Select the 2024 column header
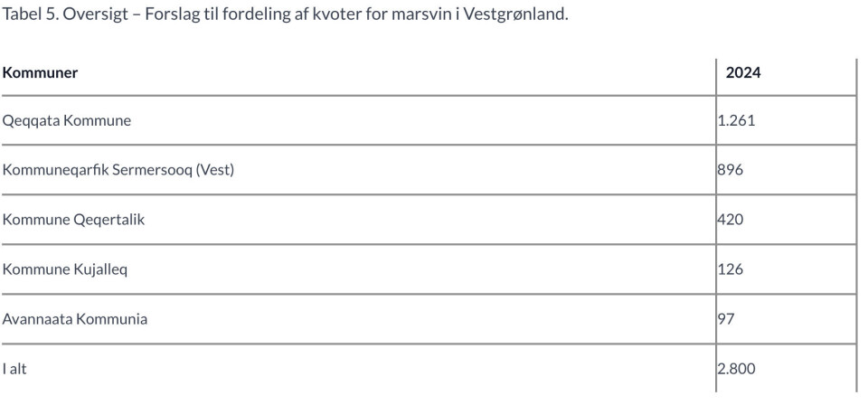This screenshot has height=405, width=868. 743,72
